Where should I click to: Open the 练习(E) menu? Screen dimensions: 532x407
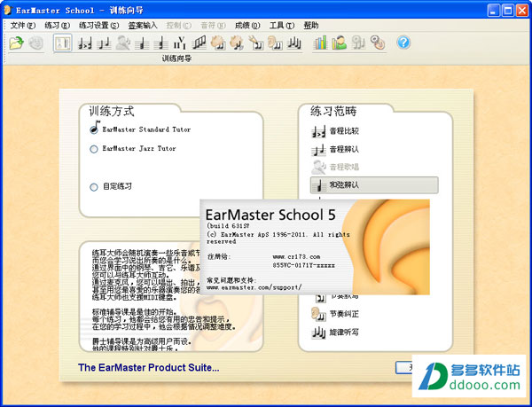(57, 26)
